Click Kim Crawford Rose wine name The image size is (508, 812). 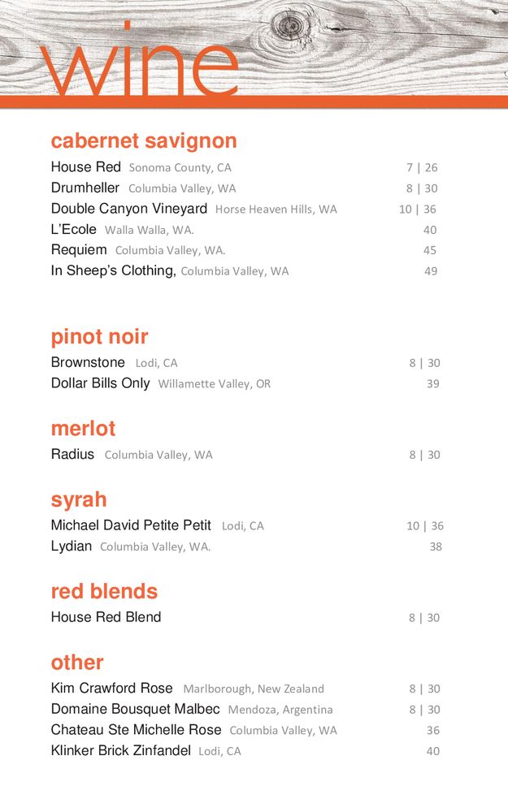(112, 689)
